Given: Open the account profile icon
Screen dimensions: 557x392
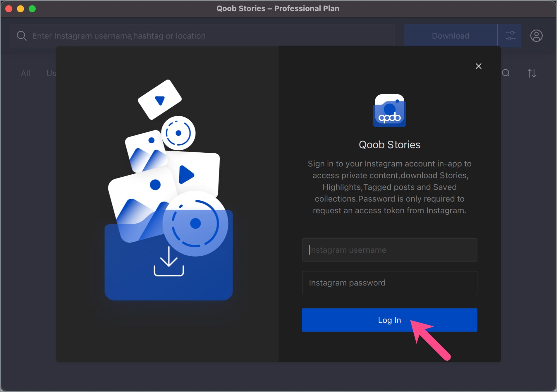Looking at the screenshot, I should [536, 36].
